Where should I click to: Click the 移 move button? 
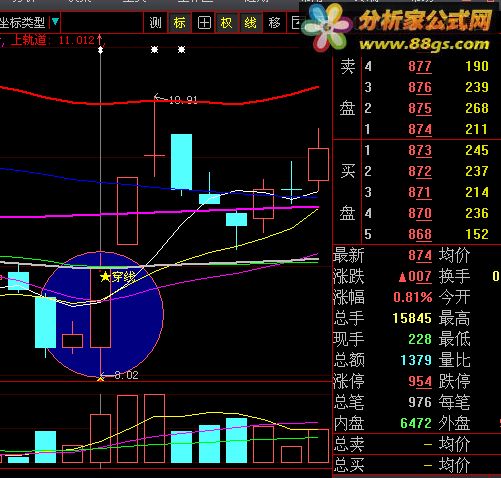pyautogui.click(x=274, y=23)
